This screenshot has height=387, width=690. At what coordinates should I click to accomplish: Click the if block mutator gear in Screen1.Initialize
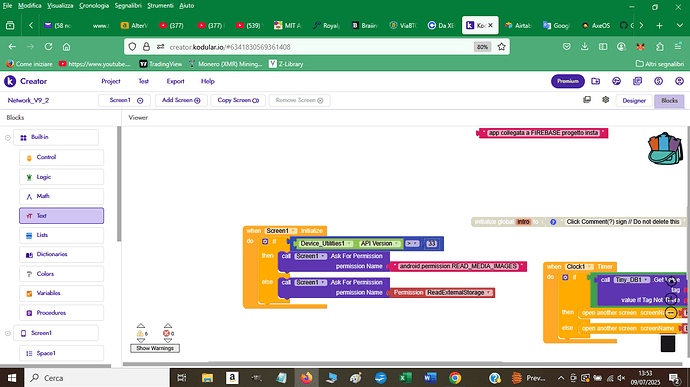[265, 242]
